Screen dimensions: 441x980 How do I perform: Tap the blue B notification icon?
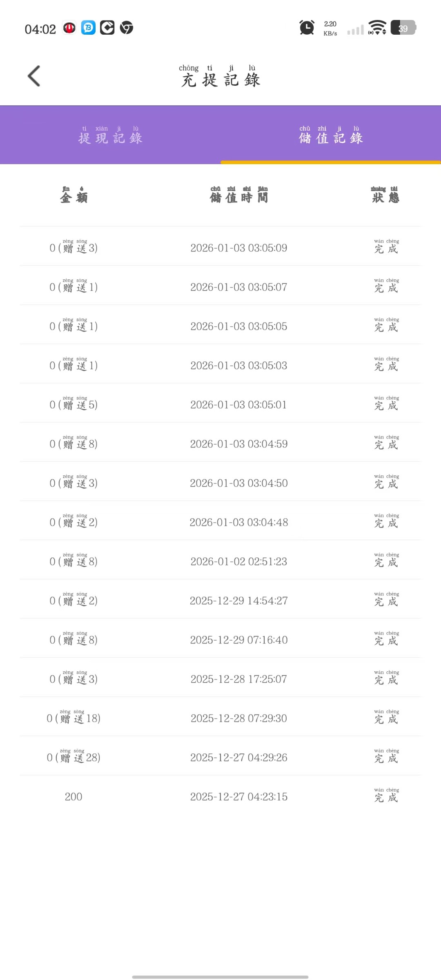[x=88, y=28]
